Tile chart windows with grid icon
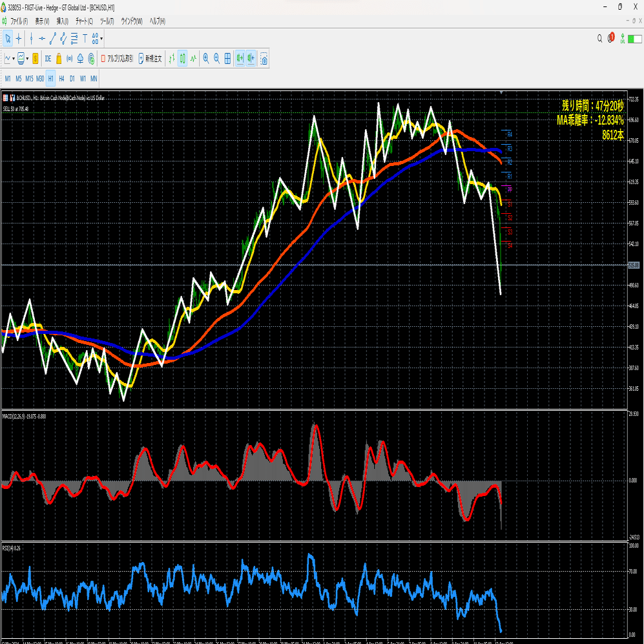This screenshot has width=644, height=644. coord(227,59)
